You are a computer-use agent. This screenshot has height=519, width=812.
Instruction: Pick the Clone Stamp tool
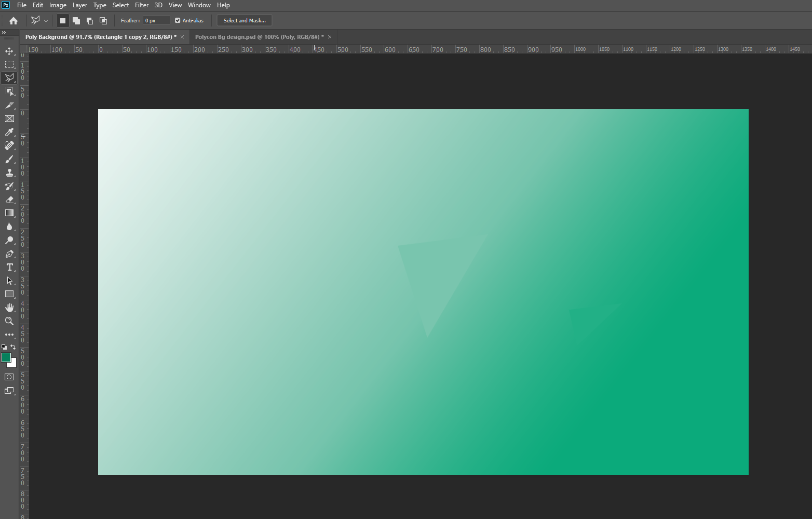point(9,172)
